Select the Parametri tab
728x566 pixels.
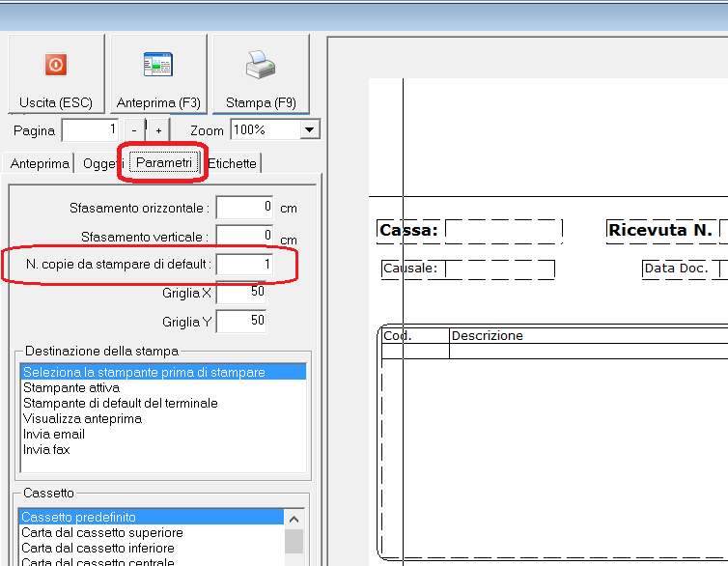pos(164,163)
